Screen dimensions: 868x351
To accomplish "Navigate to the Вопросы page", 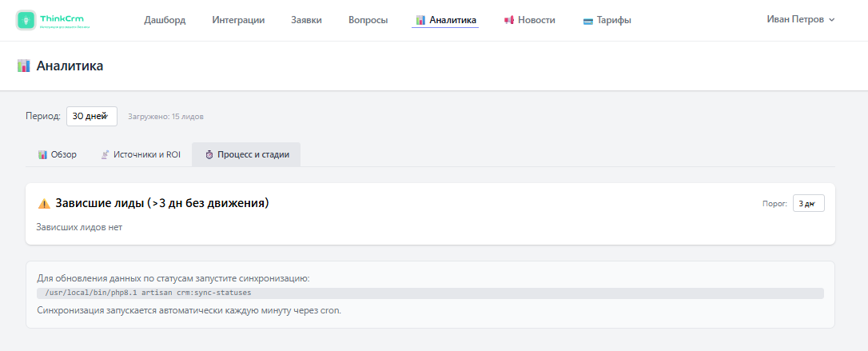I will pyautogui.click(x=368, y=21).
